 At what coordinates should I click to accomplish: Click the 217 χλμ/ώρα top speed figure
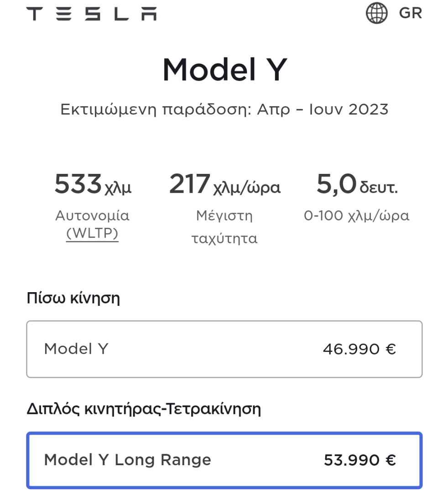click(x=224, y=184)
